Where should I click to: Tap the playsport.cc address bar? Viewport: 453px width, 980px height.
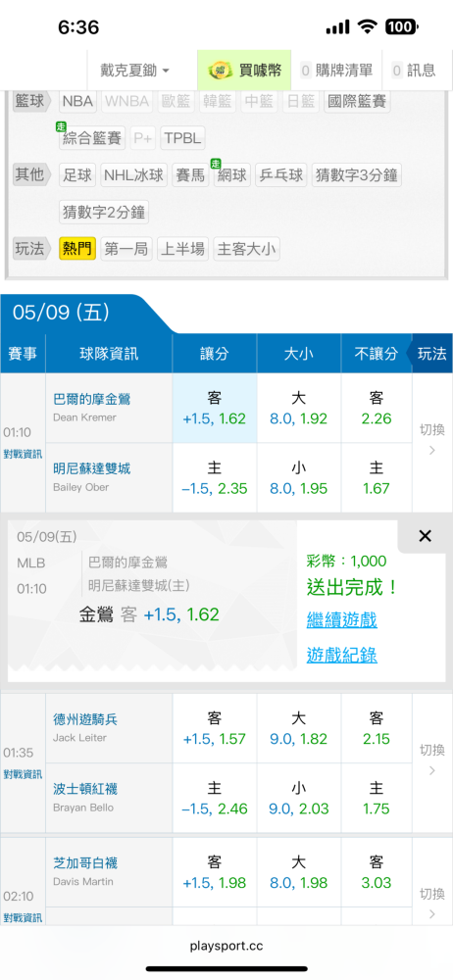click(x=226, y=946)
